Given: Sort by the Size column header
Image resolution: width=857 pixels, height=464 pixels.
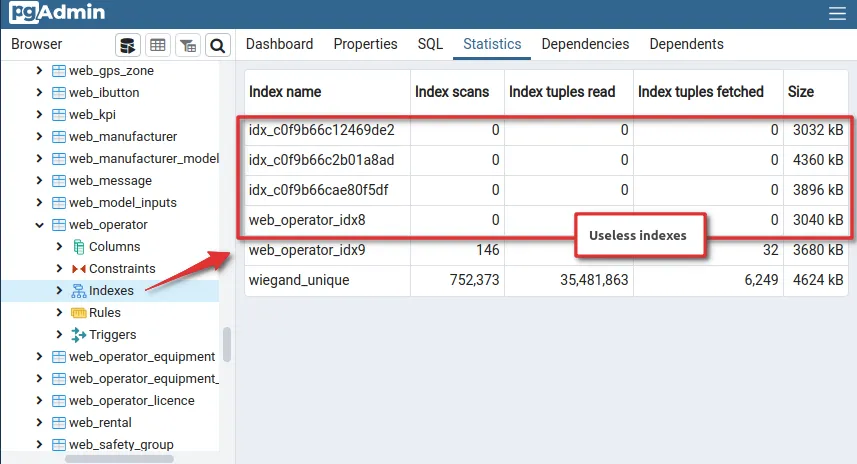Looking at the screenshot, I should (815, 92).
